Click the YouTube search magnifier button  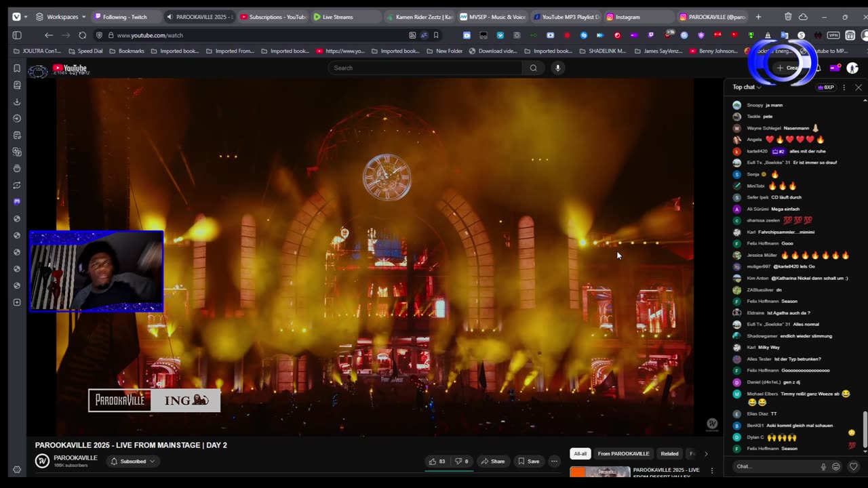pyautogui.click(x=533, y=68)
